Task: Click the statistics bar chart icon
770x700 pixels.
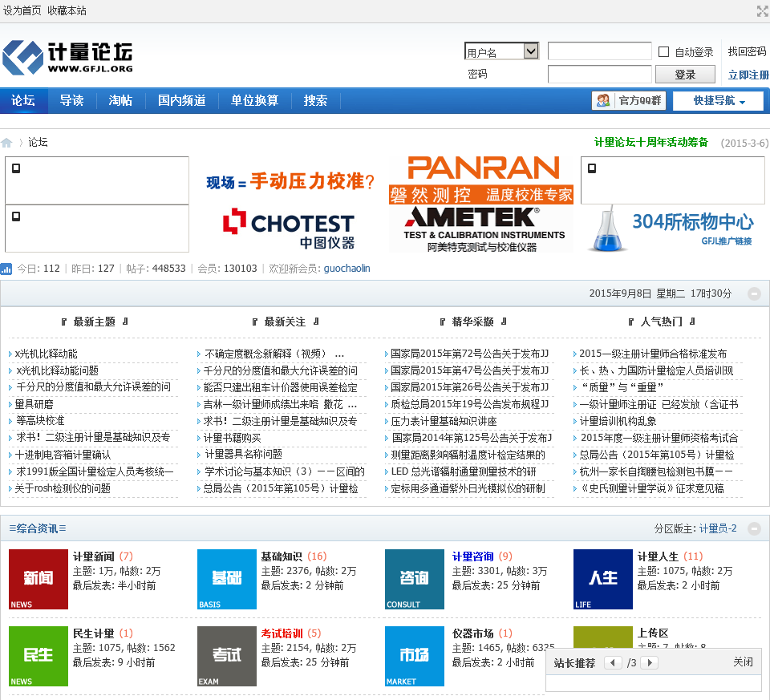Action: tap(6, 269)
